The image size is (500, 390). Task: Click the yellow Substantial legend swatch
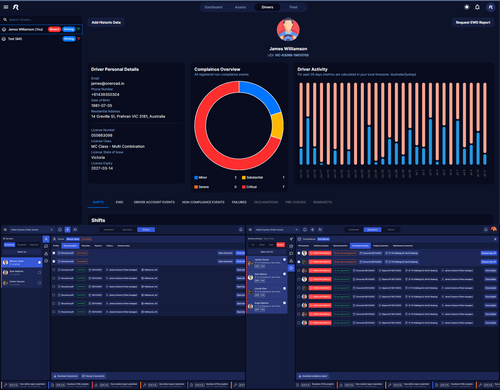point(244,177)
